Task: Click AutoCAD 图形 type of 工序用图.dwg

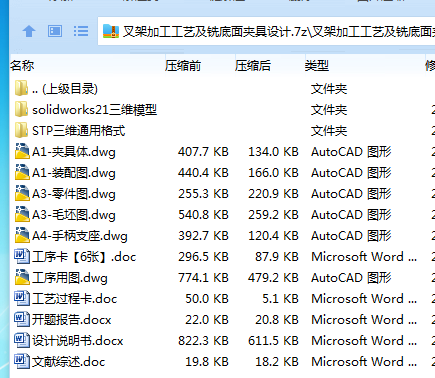Action: [351, 278]
